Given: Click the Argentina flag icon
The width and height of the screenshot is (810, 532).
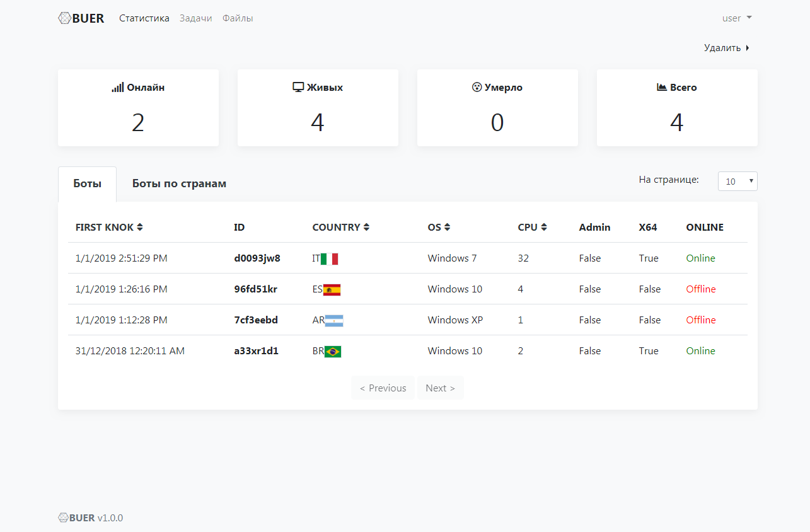Looking at the screenshot, I should click(334, 320).
